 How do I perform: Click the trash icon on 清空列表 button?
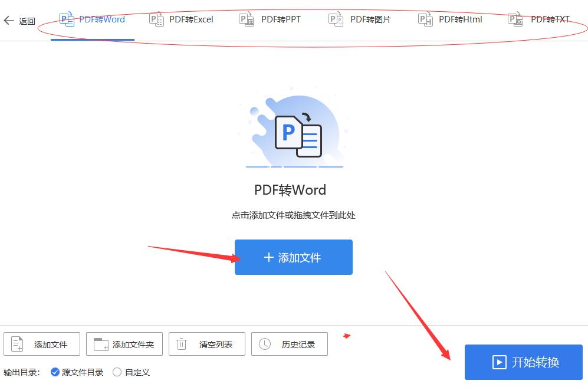coord(182,344)
